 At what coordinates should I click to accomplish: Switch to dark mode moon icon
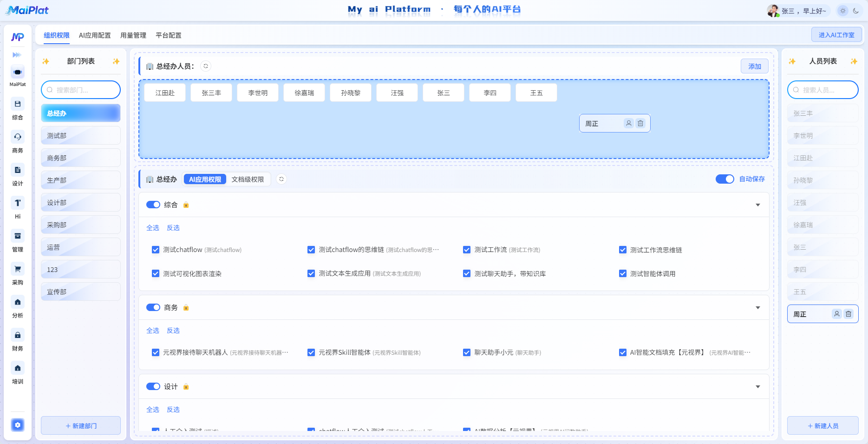[856, 11]
